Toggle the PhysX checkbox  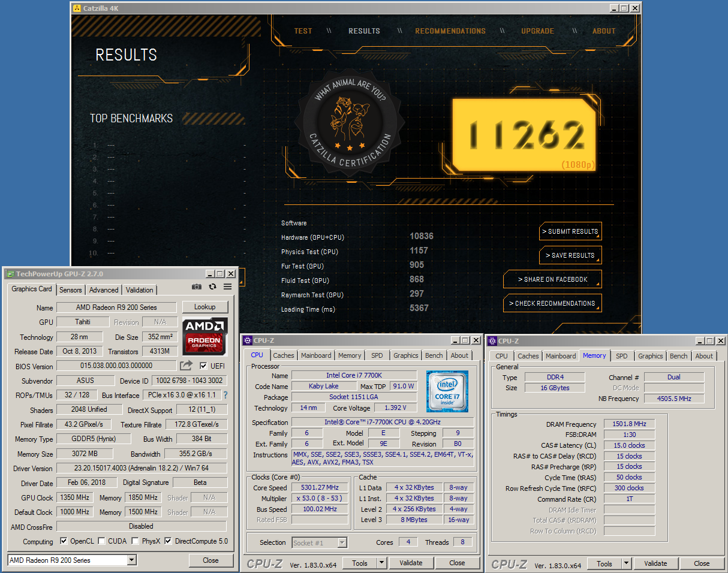[137, 541]
